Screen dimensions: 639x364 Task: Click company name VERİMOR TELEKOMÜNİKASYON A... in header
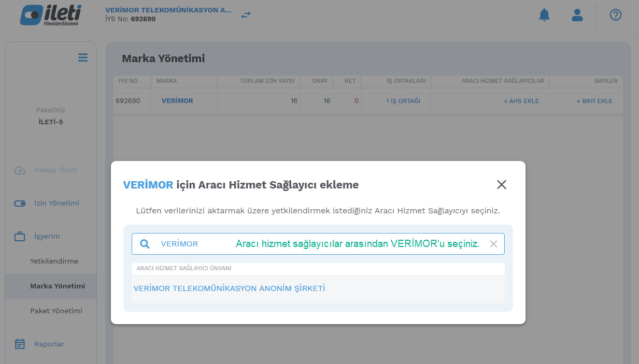coord(168,10)
